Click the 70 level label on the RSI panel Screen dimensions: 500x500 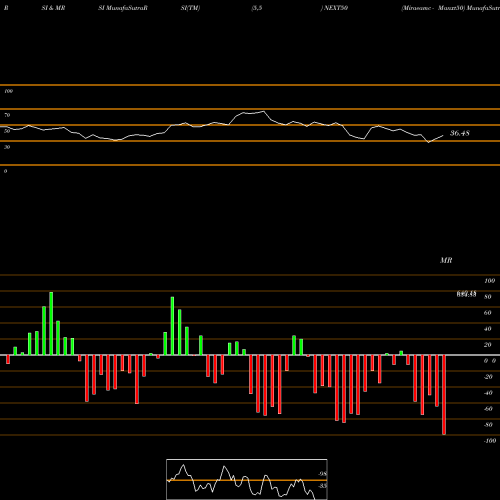coord(7,115)
